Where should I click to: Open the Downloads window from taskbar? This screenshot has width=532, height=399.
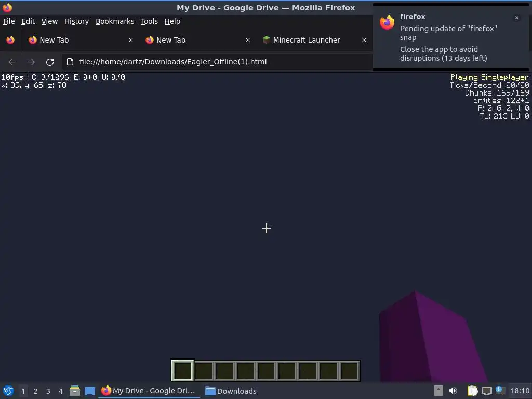[231, 391]
